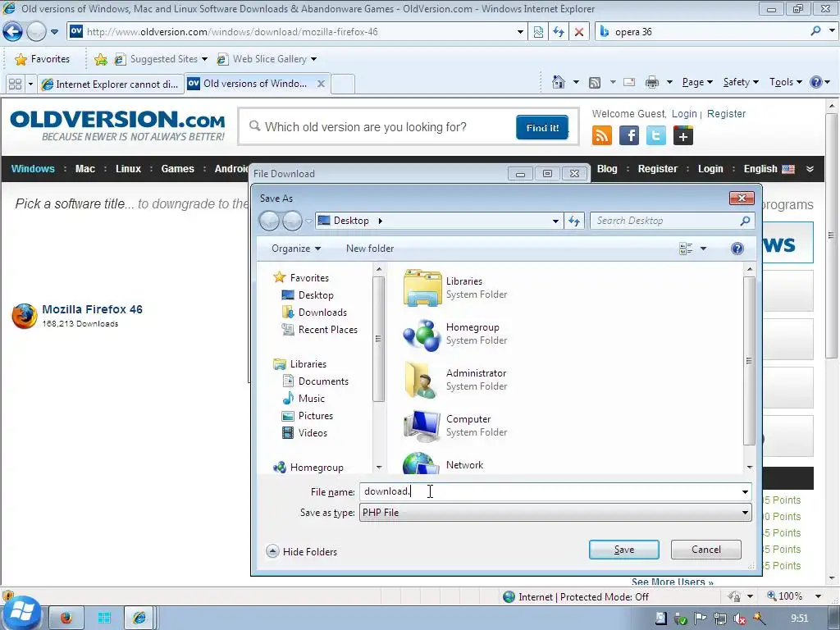840x630 pixels.
Task: Click the IE Stop loading X icon
Action: [578, 32]
